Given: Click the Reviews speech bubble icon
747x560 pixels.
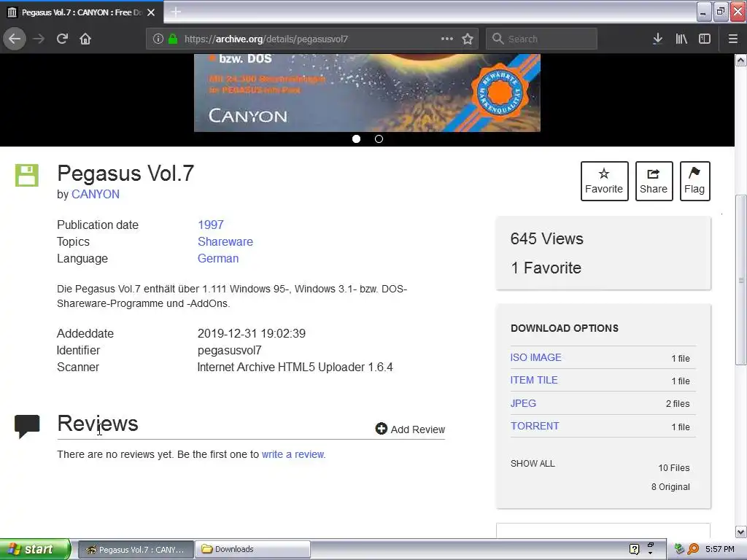Looking at the screenshot, I should [x=27, y=426].
